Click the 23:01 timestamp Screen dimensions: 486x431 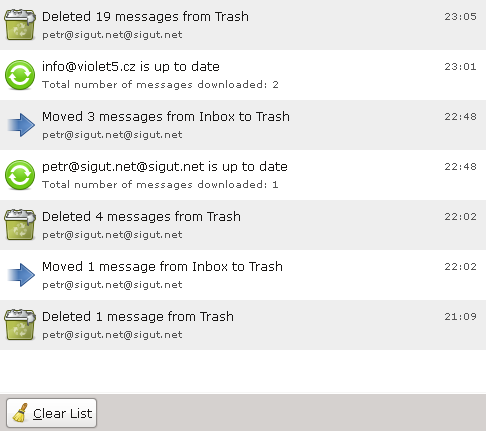pos(460,67)
